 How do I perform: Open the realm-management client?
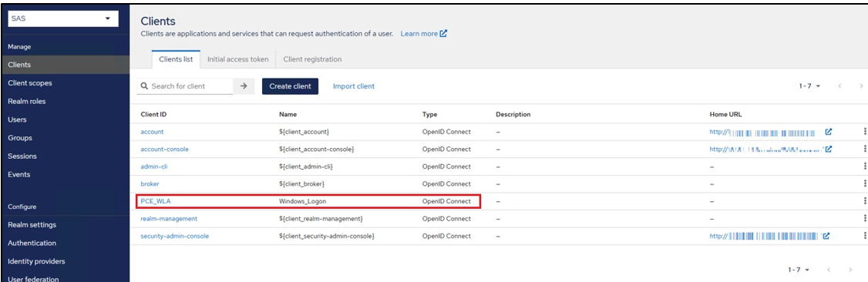(x=169, y=218)
